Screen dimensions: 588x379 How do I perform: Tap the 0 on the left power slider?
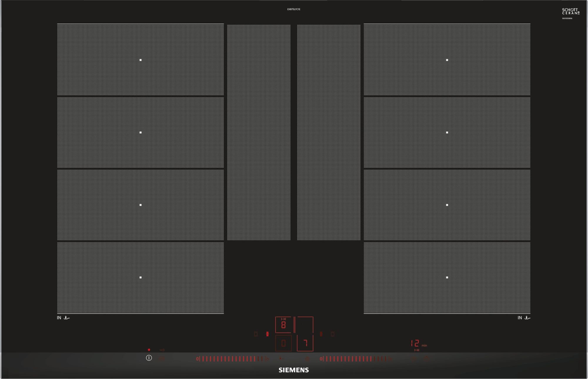tap(198, 359)
